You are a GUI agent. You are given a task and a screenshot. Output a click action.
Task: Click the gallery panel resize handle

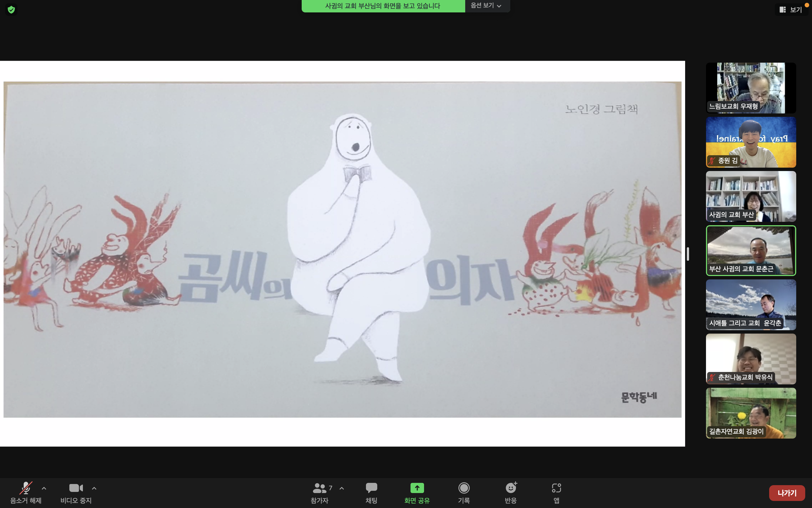point(688,254)
